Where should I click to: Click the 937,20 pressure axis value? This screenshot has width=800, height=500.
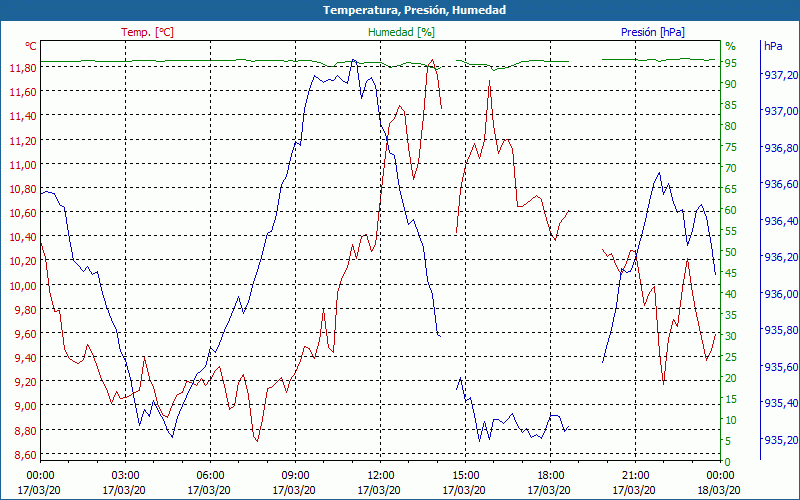(780, 75)
